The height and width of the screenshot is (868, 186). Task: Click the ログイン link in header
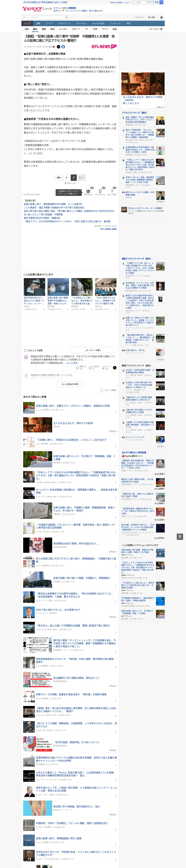[57, 11]
